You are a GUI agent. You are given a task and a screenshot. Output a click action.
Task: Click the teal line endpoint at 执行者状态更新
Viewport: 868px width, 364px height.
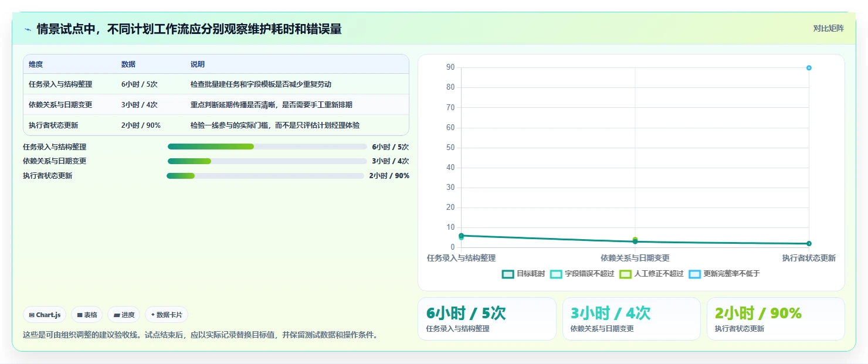point(809,243)
